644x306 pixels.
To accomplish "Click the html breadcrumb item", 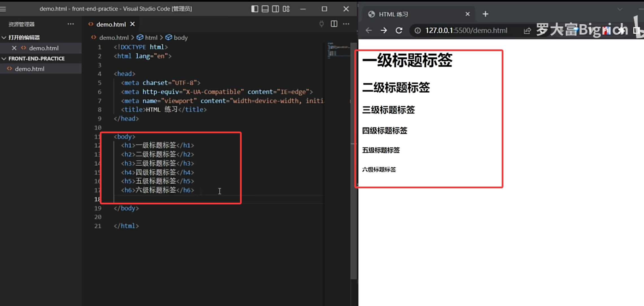I will [x=151, y=38].
